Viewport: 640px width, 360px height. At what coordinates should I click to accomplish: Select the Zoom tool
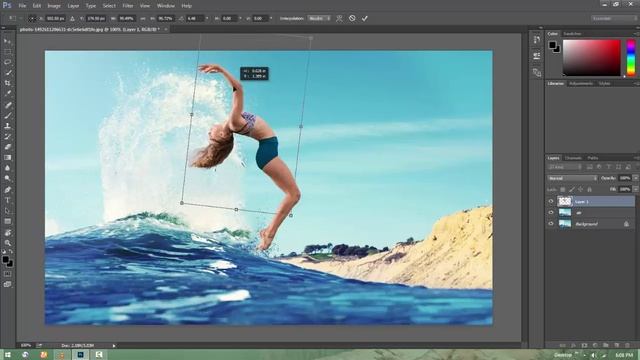[7, 243]
